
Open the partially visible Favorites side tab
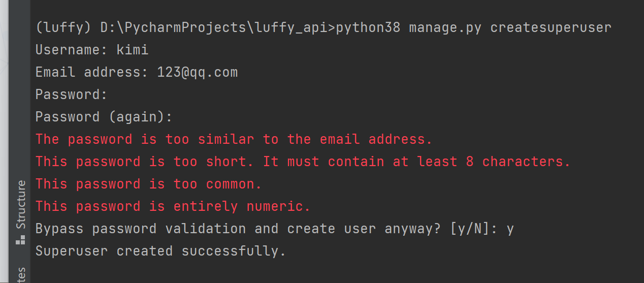(x=21, y=275)
